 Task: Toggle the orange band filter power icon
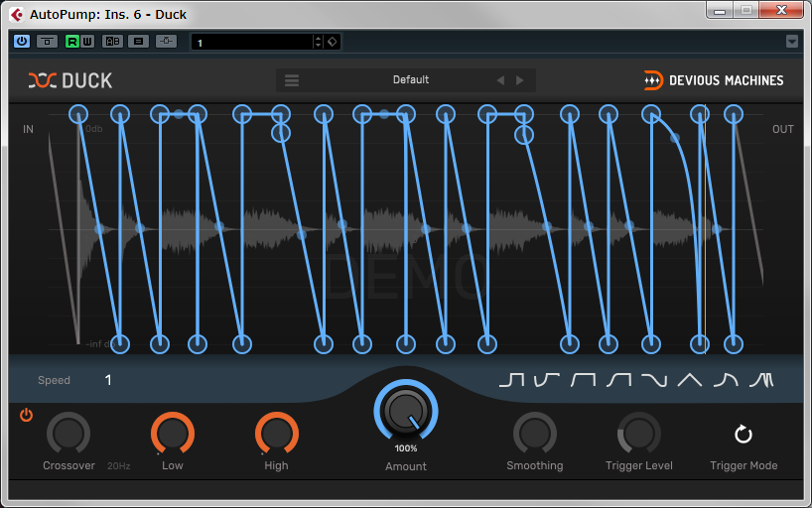coord(26,415)
